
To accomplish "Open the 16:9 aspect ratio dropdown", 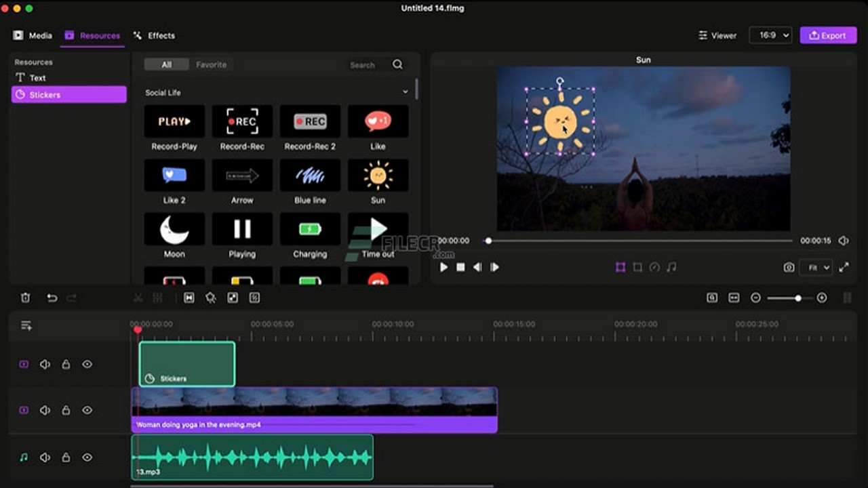I will pos(770,35).
